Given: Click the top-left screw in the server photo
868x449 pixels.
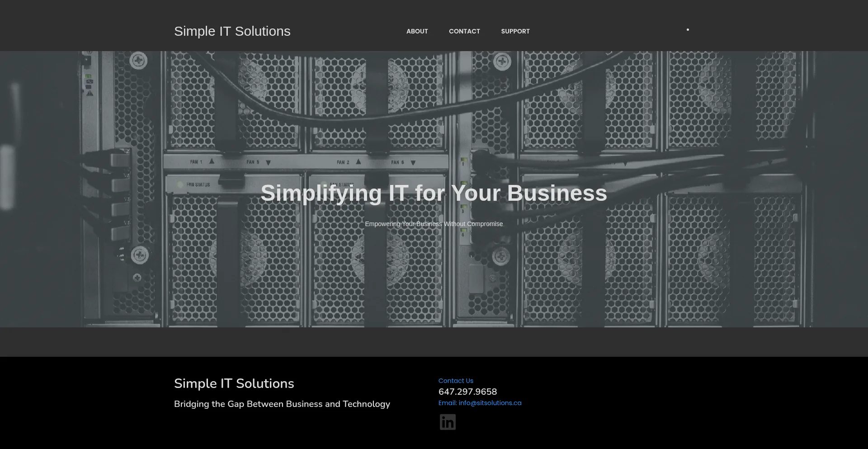Looking at the screenshot, I should (x=138, y=61).
